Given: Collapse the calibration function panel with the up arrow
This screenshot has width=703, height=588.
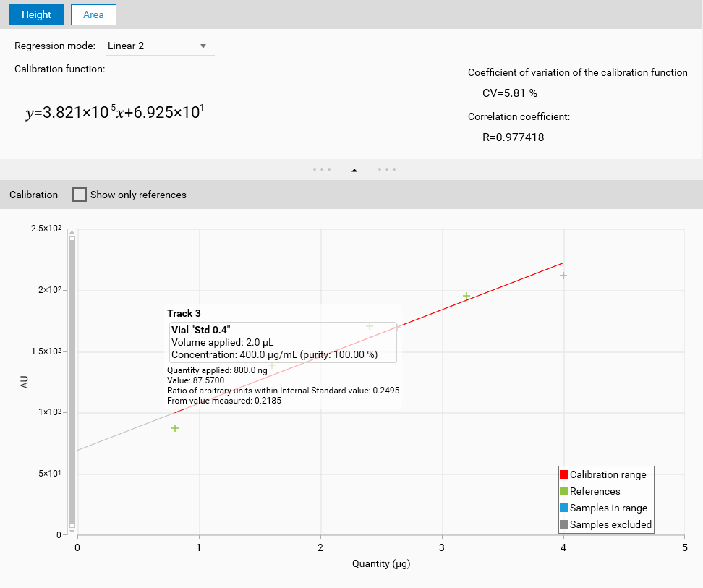Looking at the screenshot, I should click(x=354, y=170).
